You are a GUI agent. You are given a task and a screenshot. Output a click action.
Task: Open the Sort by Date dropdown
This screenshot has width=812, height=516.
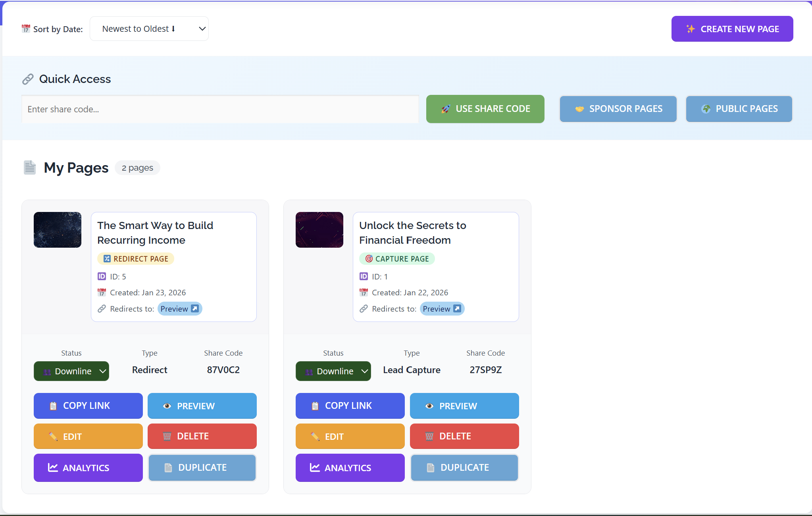[x=149, y=29]
